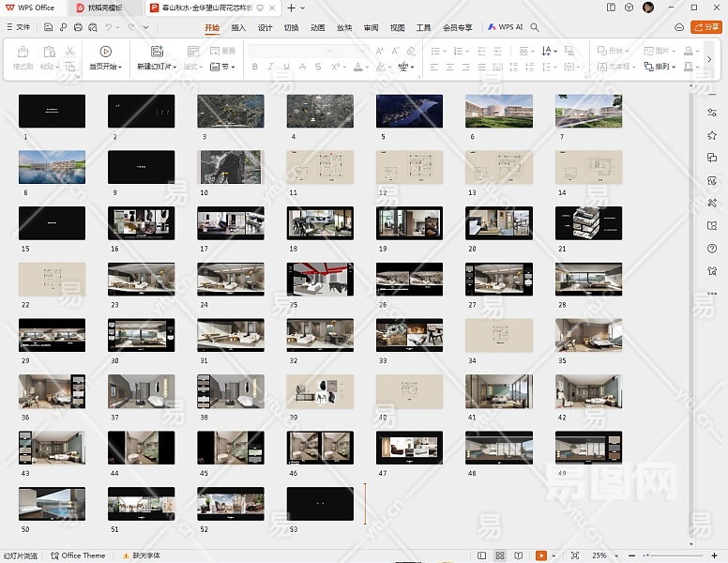Open the help icon in right sidebar
Screen dimensions: 728x563
point(713,249)
